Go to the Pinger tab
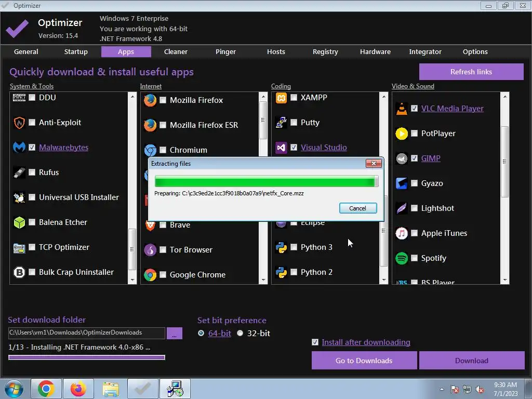The image size is (532, 399). (x=225, y=51)
